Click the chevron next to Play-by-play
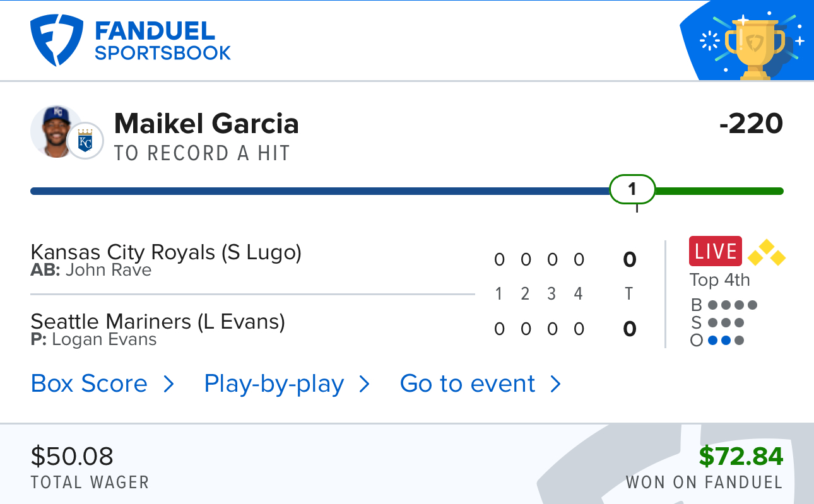 (364, 384)
